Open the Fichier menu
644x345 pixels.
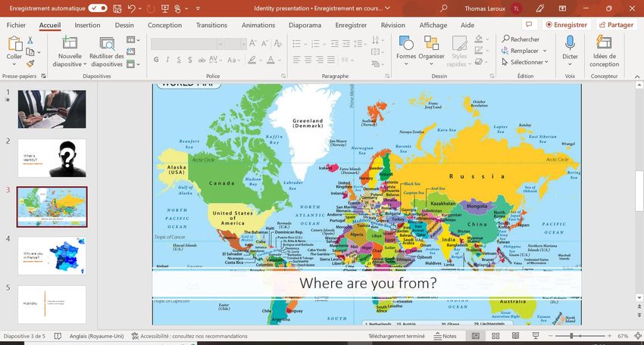tap(16, 25)
